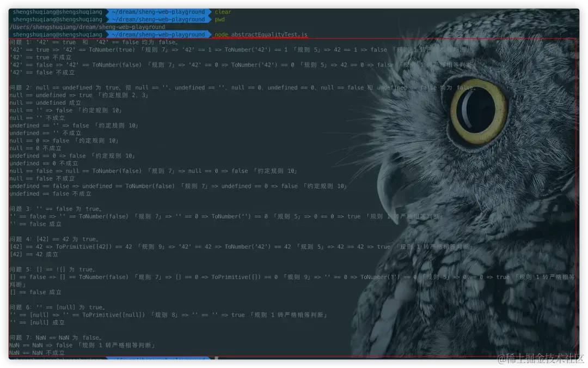This screenshot has width=588, height=368.
Task: Click the line 'undefined == false 不成立'
Action: [x=50, y=194]
